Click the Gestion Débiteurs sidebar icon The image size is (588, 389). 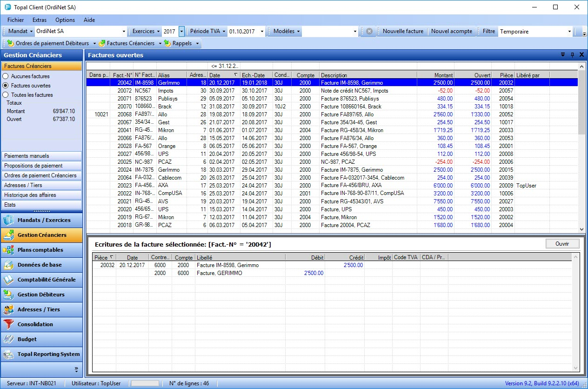click(8, 295)
